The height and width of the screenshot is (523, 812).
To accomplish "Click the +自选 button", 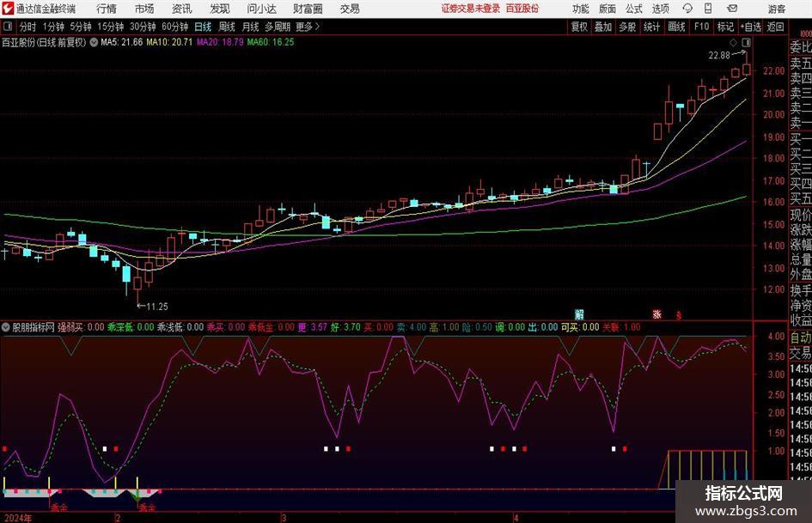I will pyautogui.click(x=750, y=27).
